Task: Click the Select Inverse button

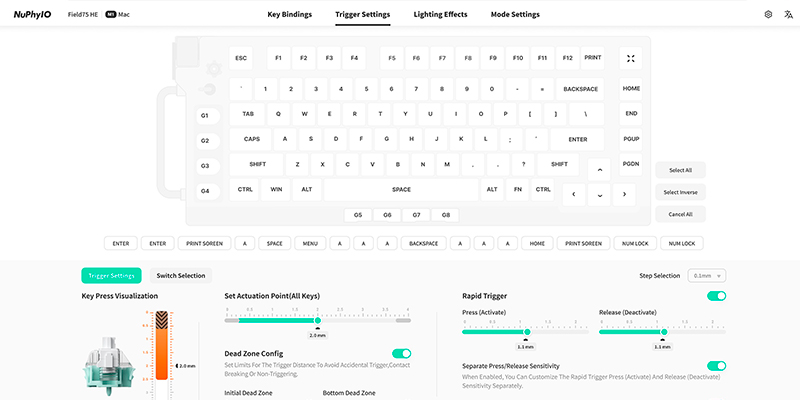Action: point(680,192)
